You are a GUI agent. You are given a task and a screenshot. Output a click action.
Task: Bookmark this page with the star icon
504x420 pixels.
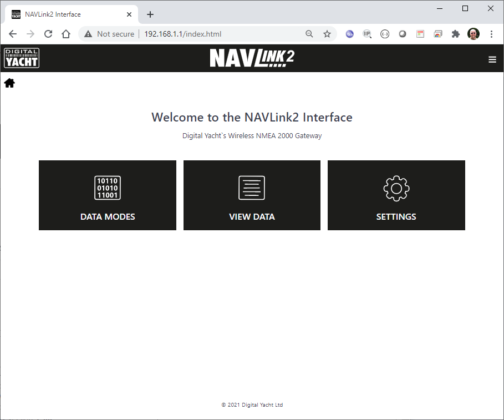click(327, 34)
